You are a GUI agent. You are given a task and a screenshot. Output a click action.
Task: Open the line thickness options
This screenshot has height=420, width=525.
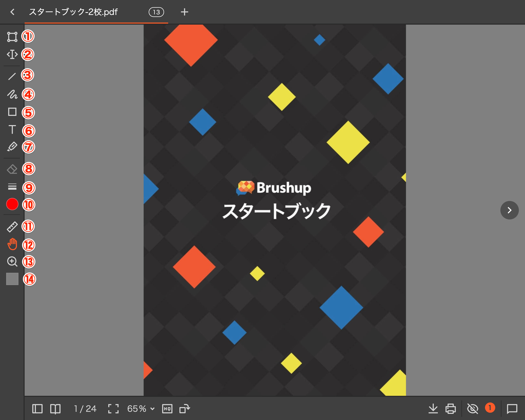12,187
